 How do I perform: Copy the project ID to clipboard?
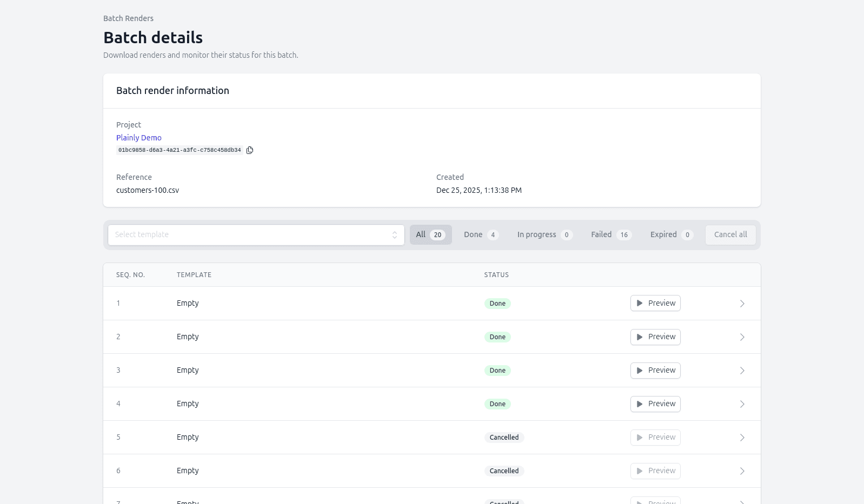[x=250, y=150]
